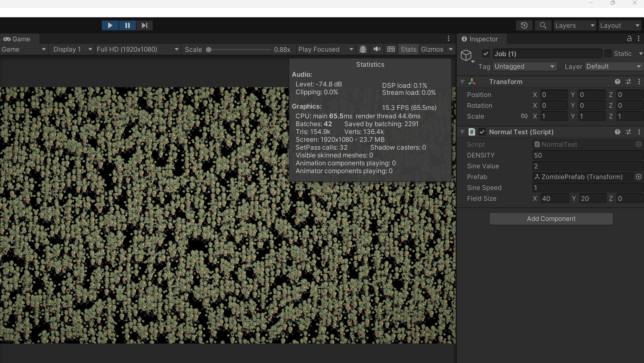Open the Undo History icon

[x=524, y=25]
